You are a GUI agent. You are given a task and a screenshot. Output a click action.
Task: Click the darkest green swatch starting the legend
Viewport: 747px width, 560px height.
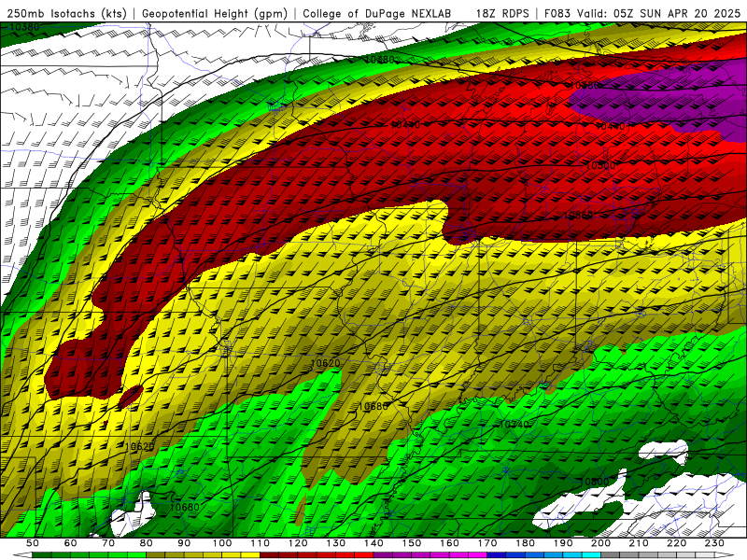(x=41, y=554)
